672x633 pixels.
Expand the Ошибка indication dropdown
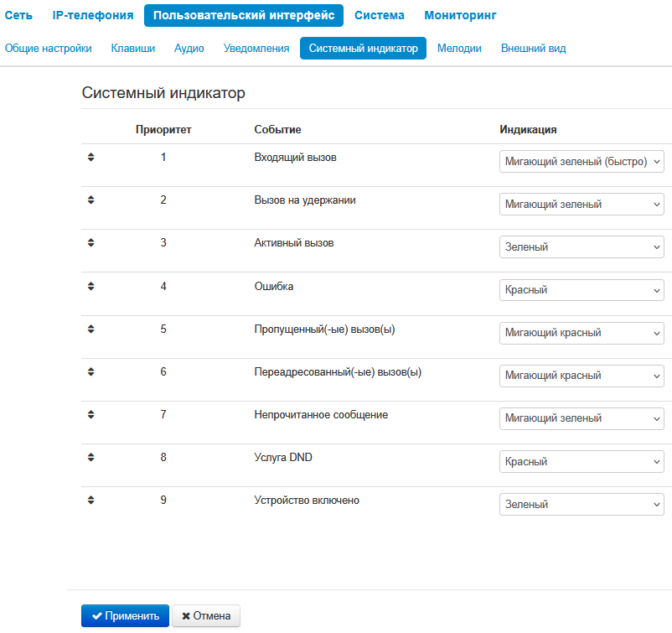pyautogui.click(x=582, y=290)
